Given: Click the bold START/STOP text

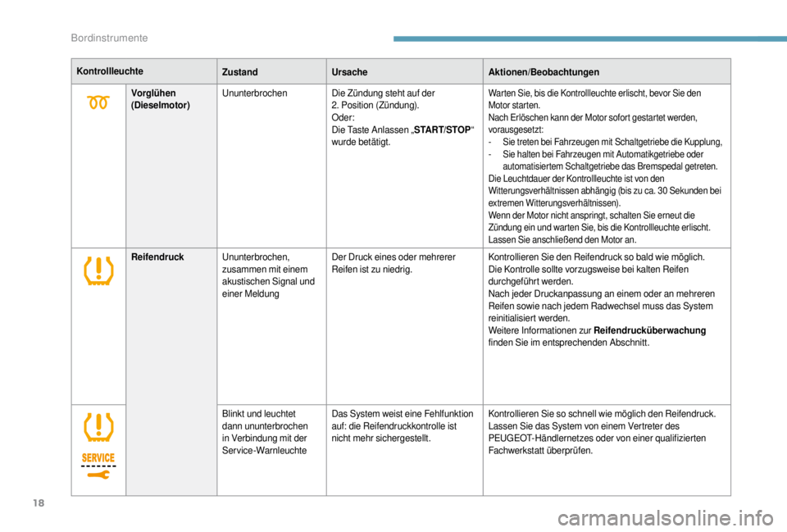Looking at the screenshot, I should 442,130.
